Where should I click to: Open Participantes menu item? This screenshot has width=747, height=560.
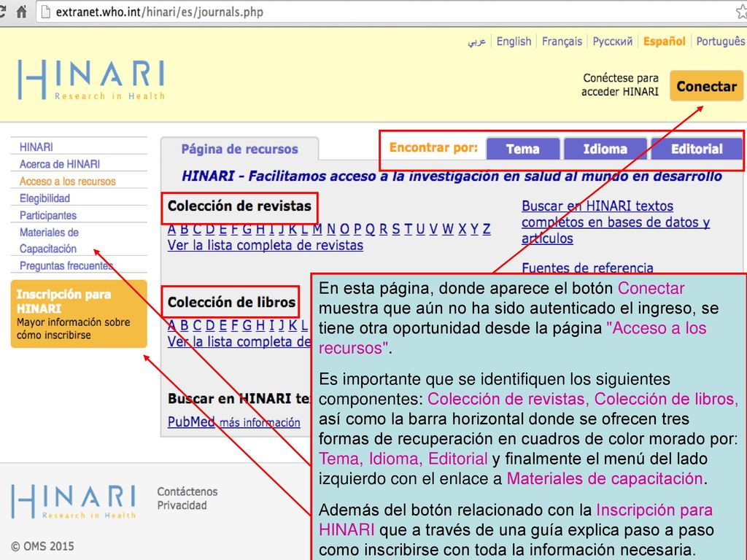[x=48, y=215]
